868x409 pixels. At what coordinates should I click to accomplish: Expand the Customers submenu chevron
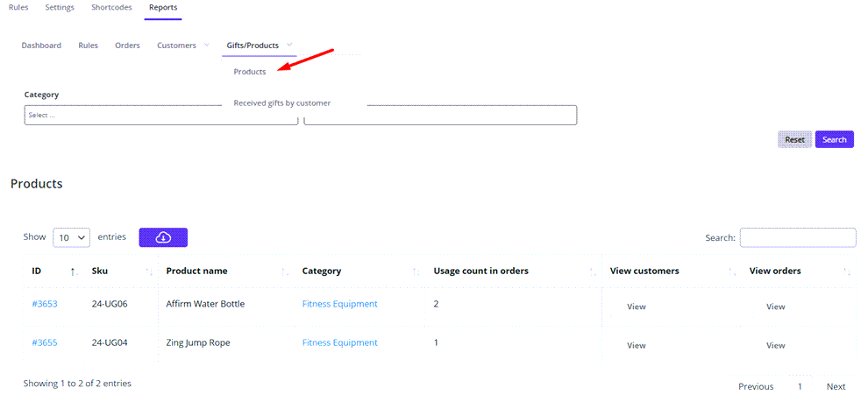tap(207, 45)
